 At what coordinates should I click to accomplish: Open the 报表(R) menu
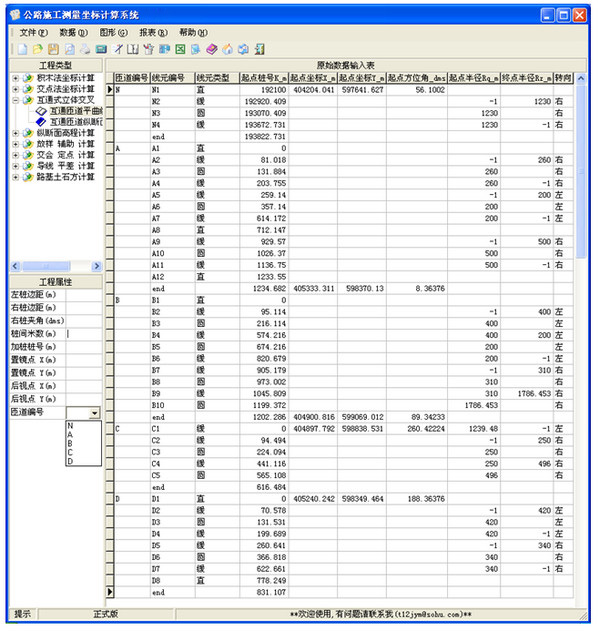[x=153, y=33]
